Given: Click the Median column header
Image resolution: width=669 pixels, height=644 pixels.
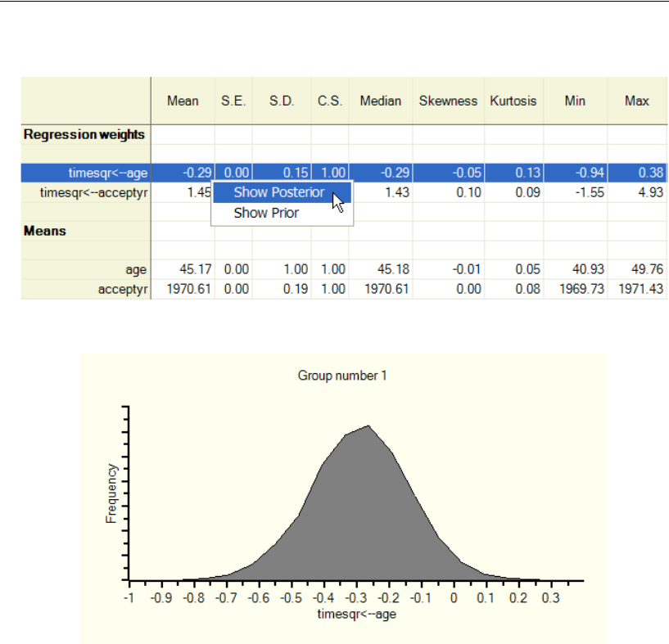Looking at the screenshot, I should (381, 101).
